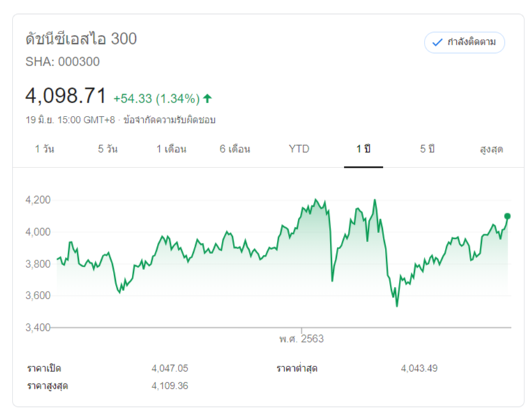Screen dimensions: 532x418
Task: Click the +54.33 (1.34%) change value
Action: [156, 98]
